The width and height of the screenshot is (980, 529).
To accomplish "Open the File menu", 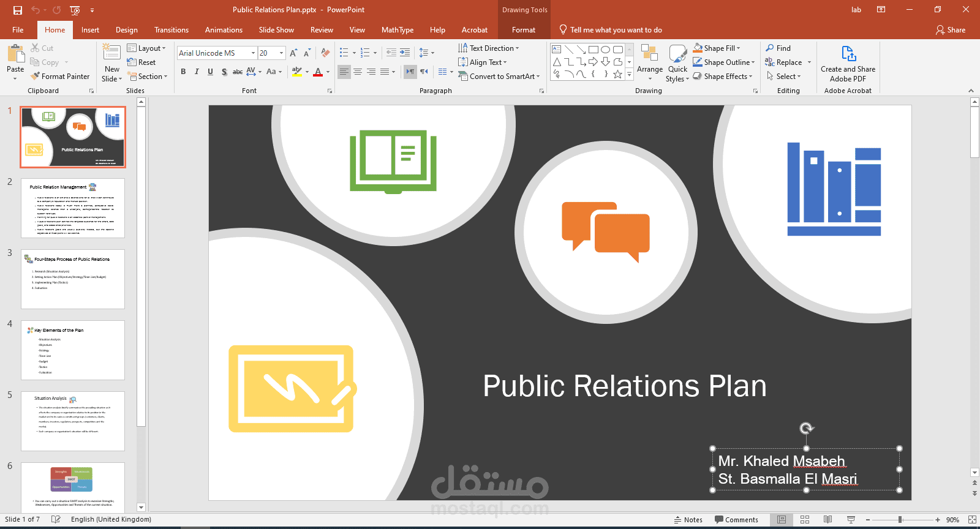I will tap(18, 30).
